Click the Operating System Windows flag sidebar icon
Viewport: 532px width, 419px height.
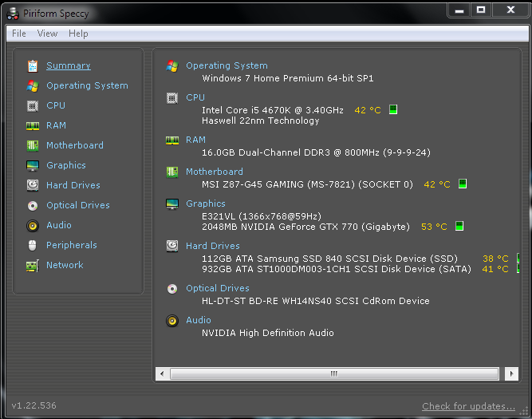point(33,86)
